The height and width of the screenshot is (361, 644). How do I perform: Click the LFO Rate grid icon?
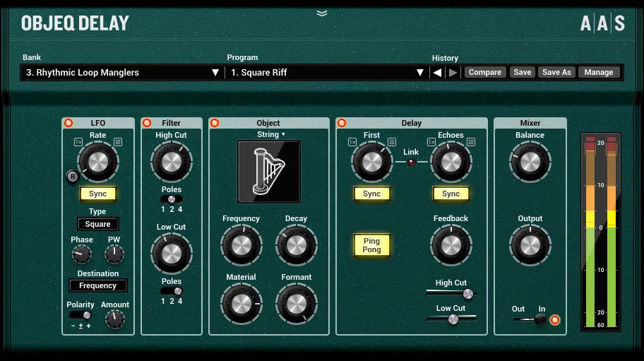pos(118,142)
